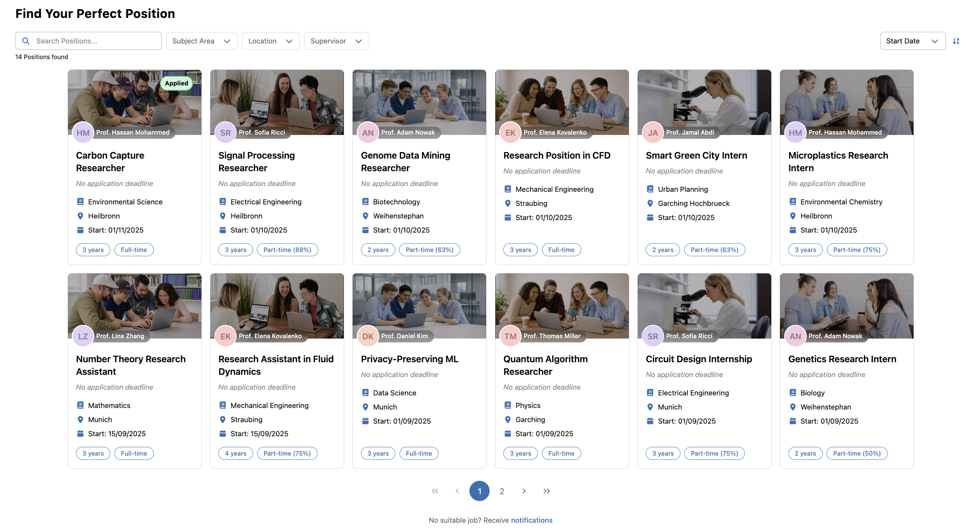This screenshot has height=530, width=980.
Task: Open Signal Processing Researcher title
Action: pos(256,162)
